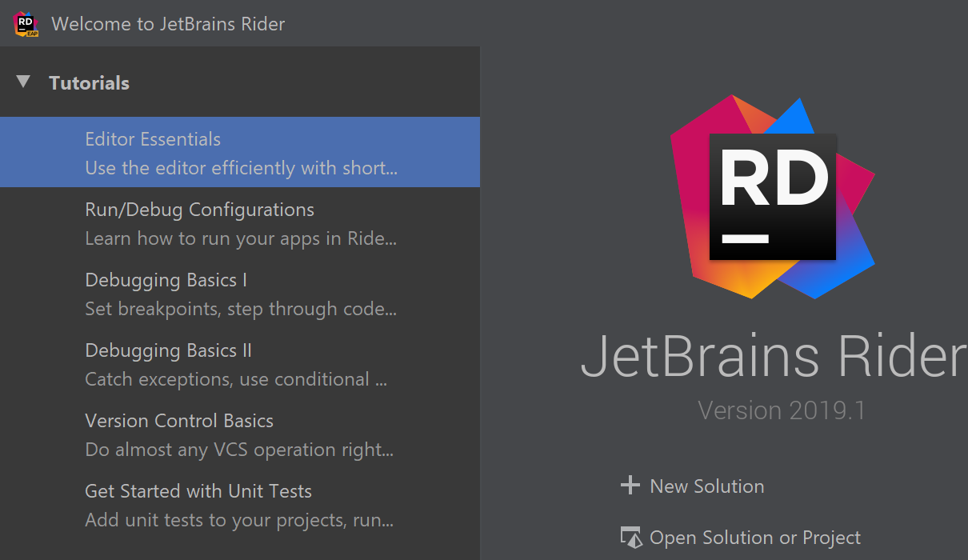
Task: Select the Editor Essentials tutorial
Action: (x=240, y=152)
